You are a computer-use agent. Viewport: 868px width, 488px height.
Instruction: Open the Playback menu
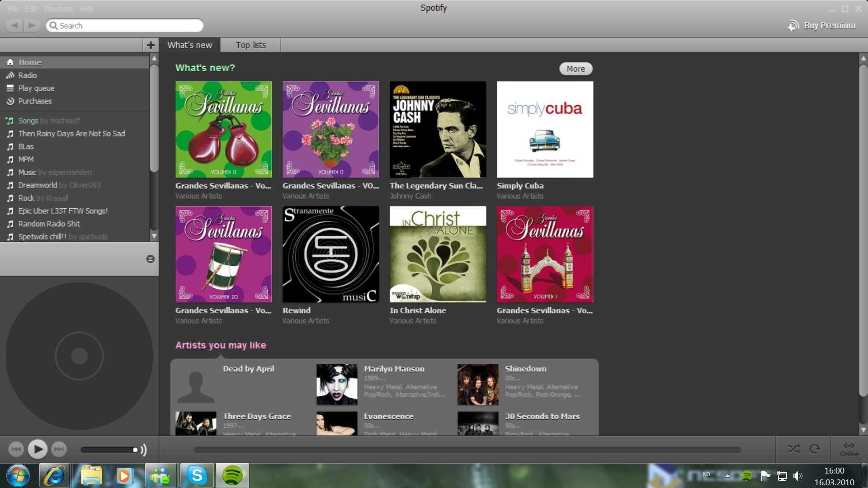pos(58,9)
